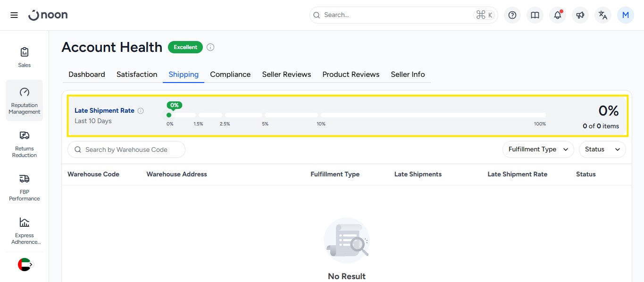Switch to the Compliance tab
The width and height of the screenshot is (644, 282).
coord(230,75)
